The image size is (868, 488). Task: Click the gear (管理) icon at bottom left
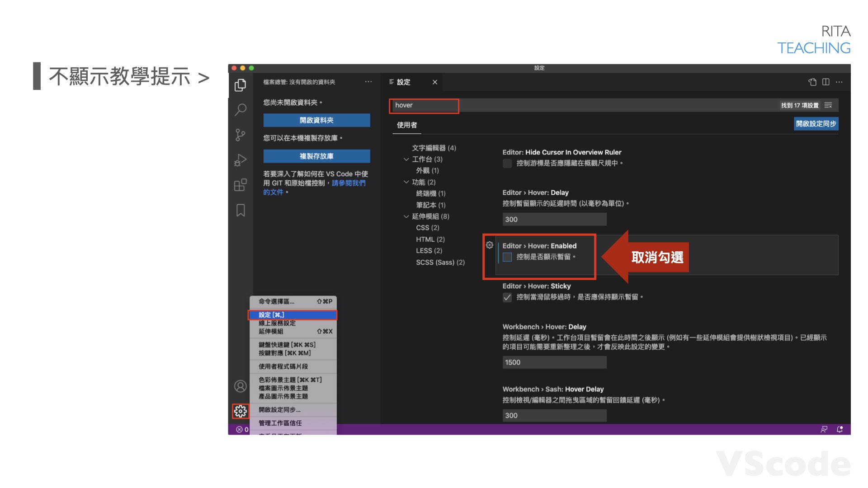(240, 411)
